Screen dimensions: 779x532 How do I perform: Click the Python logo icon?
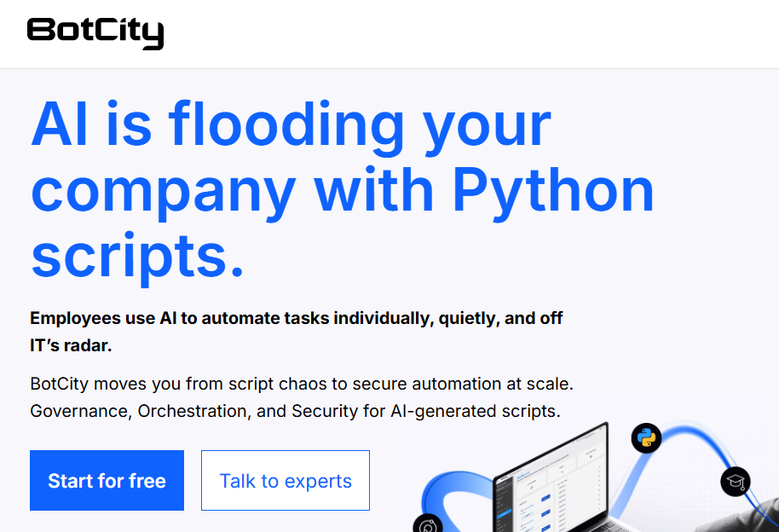(646, 438)
